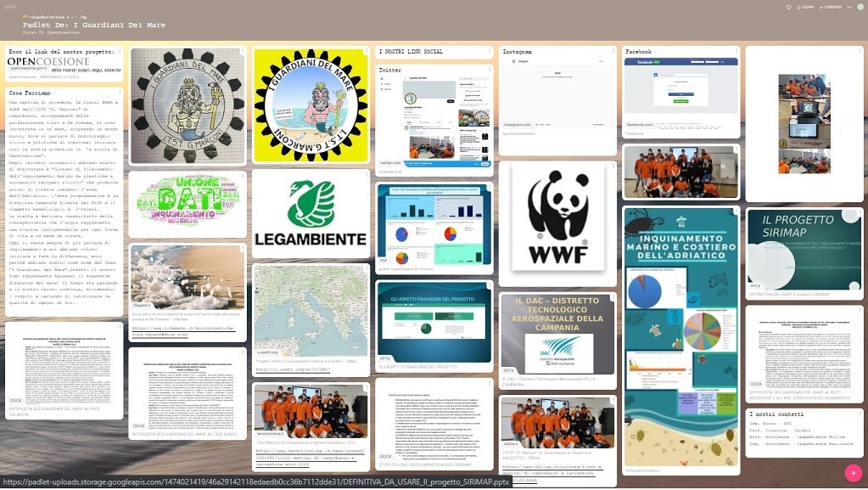The image size is (868, 490).
Task: Open the Arcolesse and Scocchera interview document
Action: click(804, 349)
